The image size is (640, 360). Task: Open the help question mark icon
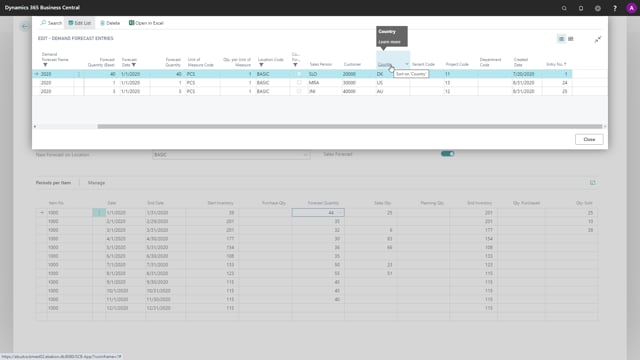615,8
